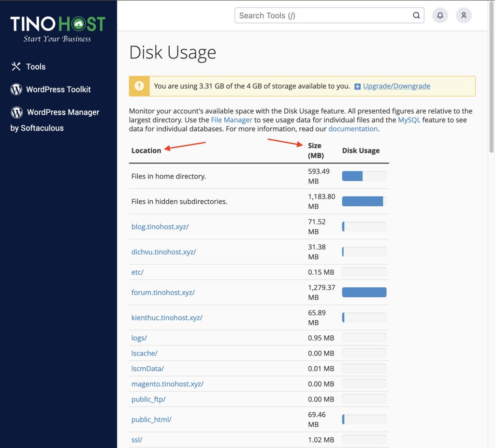The image size is (495, 448).
Task: Click the Disk Usage page heading
Action: click(x=173, y=52)
